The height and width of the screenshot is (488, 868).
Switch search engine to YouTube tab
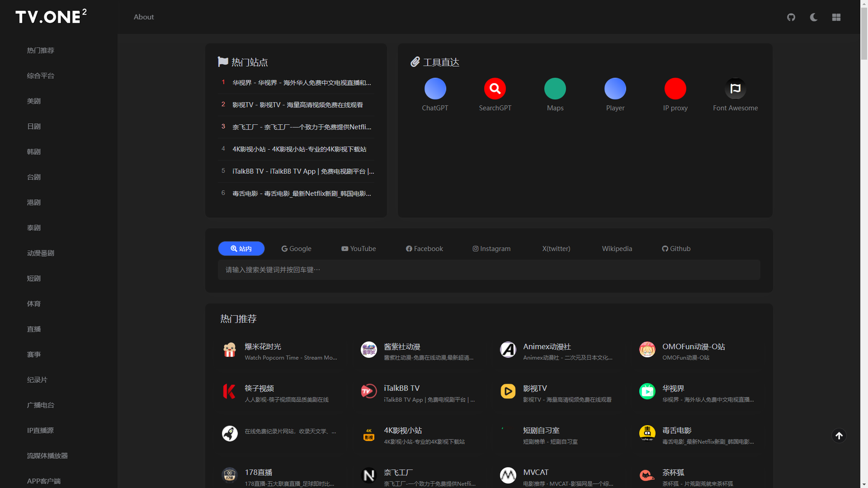coord(359,249)
